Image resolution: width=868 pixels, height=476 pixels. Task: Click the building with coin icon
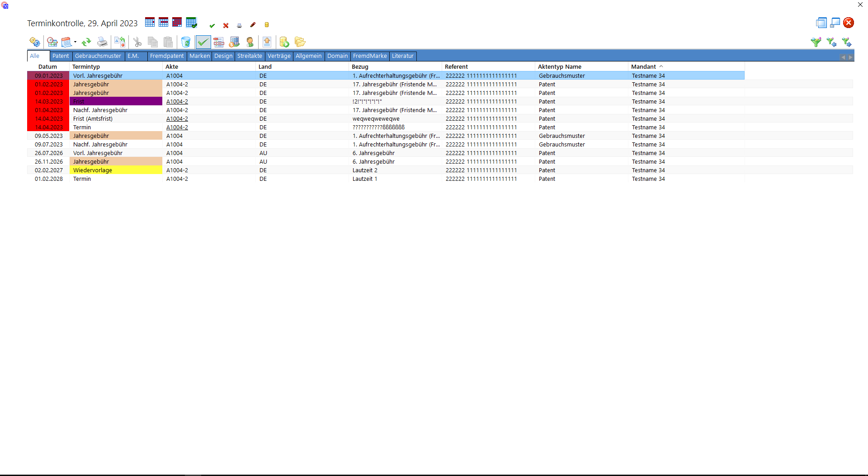tap(234, 42)
